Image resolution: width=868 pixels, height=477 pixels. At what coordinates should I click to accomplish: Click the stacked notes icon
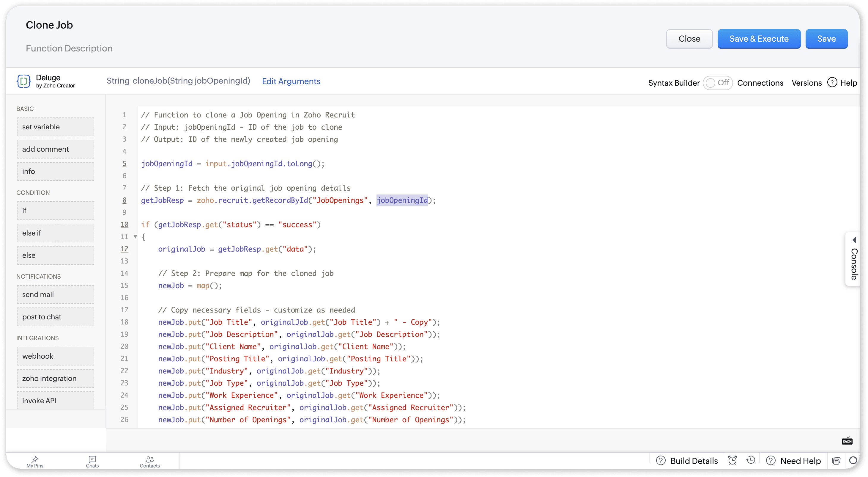(836, 460)
